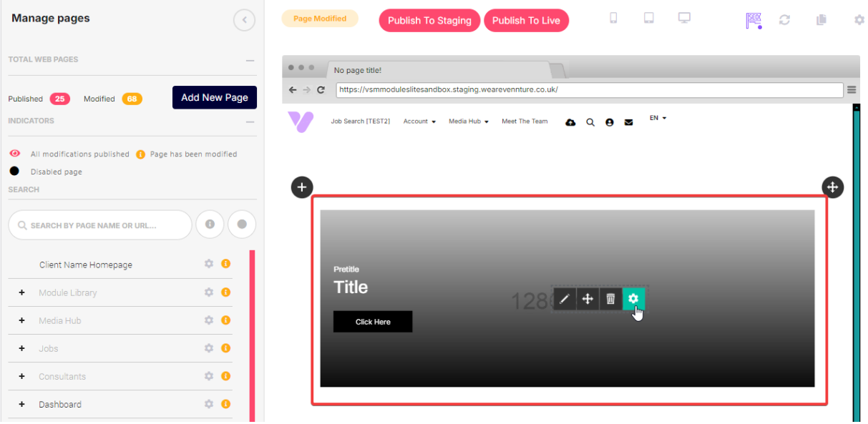Click modified indicator for Jobs row
The height and width of the screenshot is (424, 868).
click(225, 347)
